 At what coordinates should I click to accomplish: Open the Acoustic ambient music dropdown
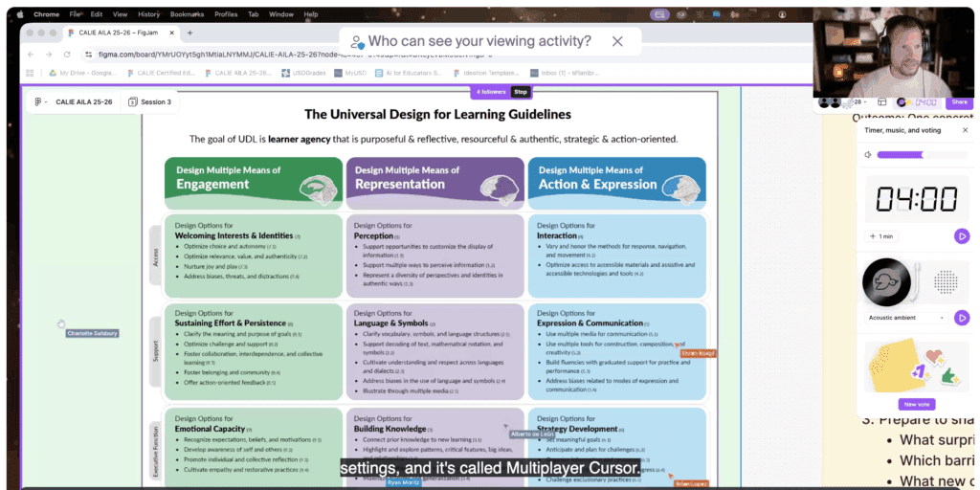click(905, 318)
